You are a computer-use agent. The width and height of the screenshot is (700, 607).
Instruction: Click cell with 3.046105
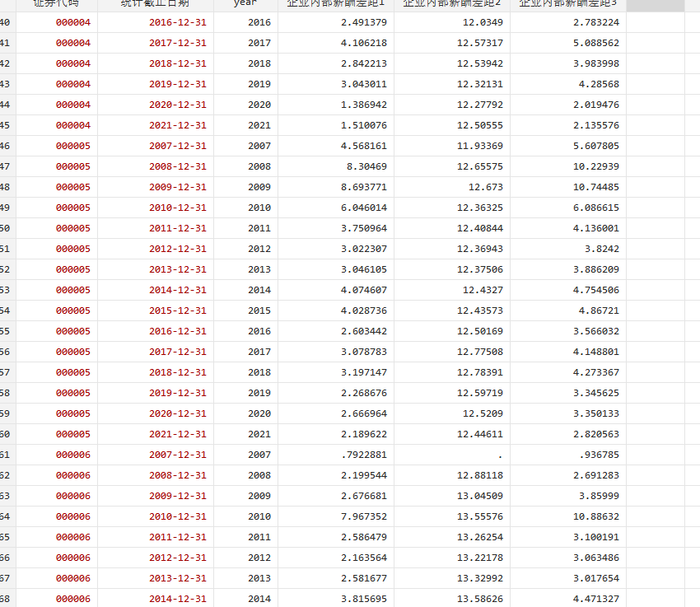coord(336,269)
